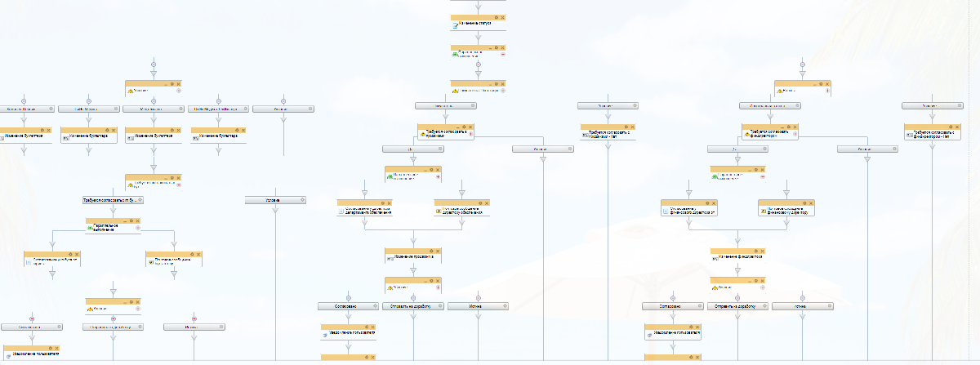Close the "Изменение статуса" activity block
The width and height of the screenshot is (980, 365).
pos(503,17)
